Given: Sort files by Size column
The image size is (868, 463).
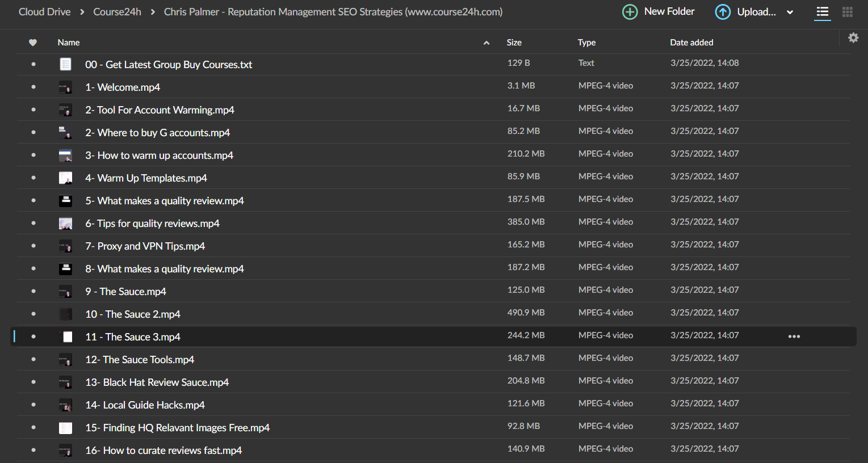Looking at the screenshot, I should tap(514, 43).
